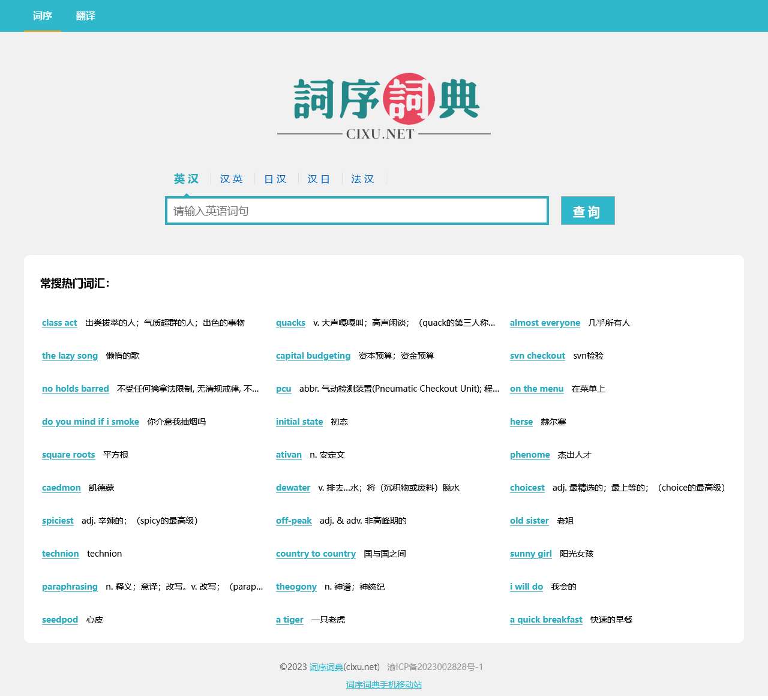Viewport: 768px width, 700px height.
Task: Open the 'initial state' entry
Action: point(299,422)
